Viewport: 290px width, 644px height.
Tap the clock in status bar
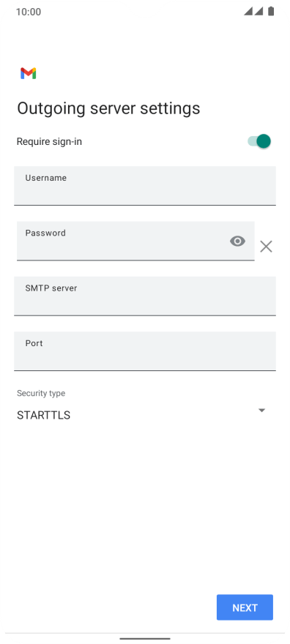29,12
